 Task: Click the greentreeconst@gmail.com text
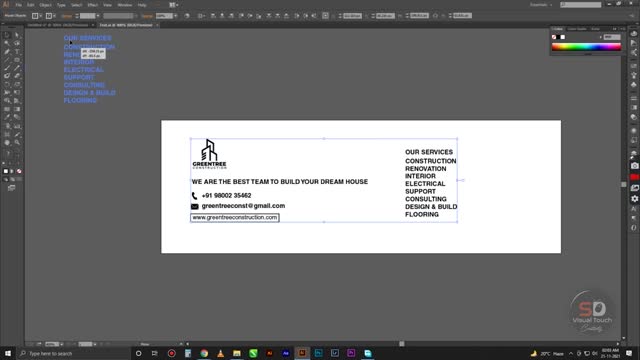pyautogui.click(x=243, y=206)
